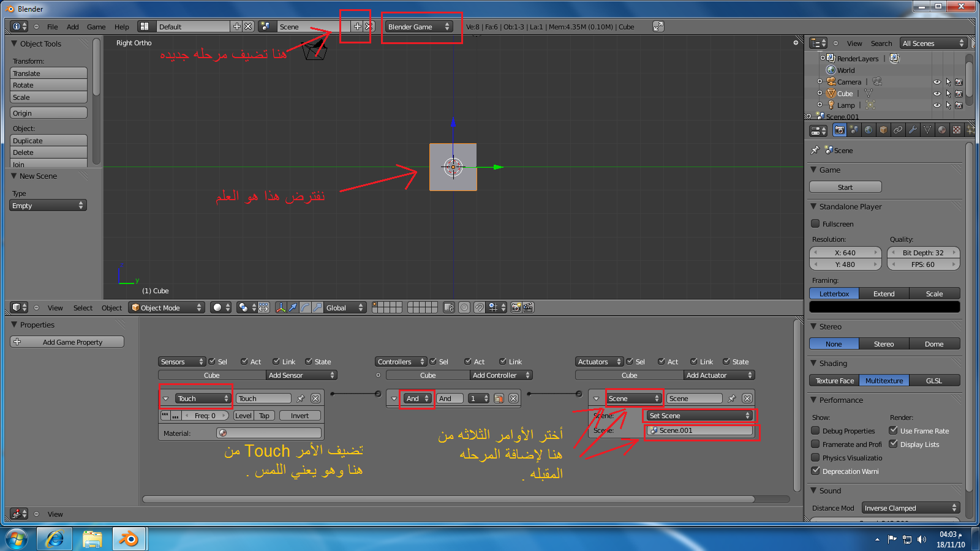This screenshot has width=980, height=551.
Task: Open the Material properties tab (sphere icon)
Action: pyautogui.click(x=942, y=130)
